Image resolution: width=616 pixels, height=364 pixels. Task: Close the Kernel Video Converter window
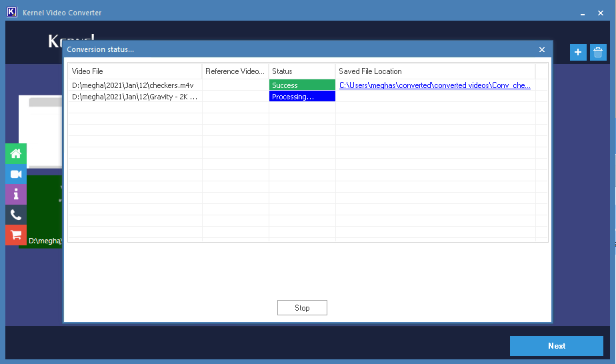click(x=600, y=13)
